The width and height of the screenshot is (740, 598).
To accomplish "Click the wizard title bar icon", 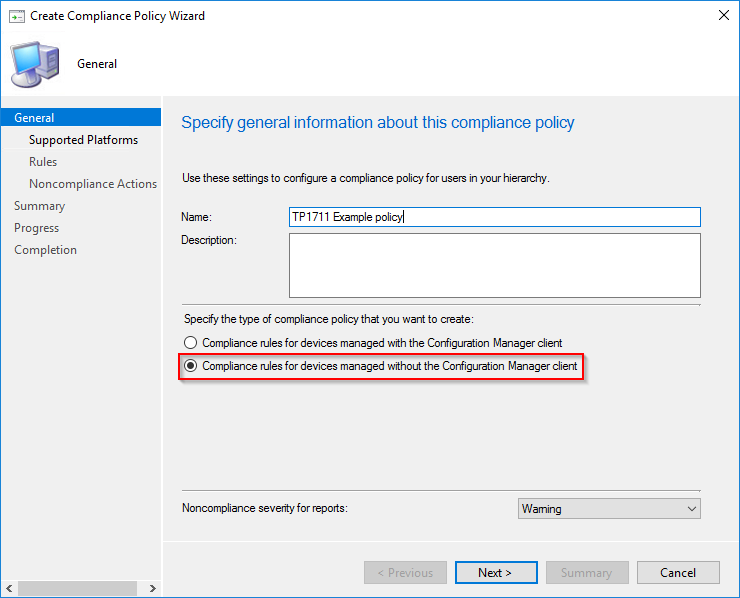I will tap(16, 16).
